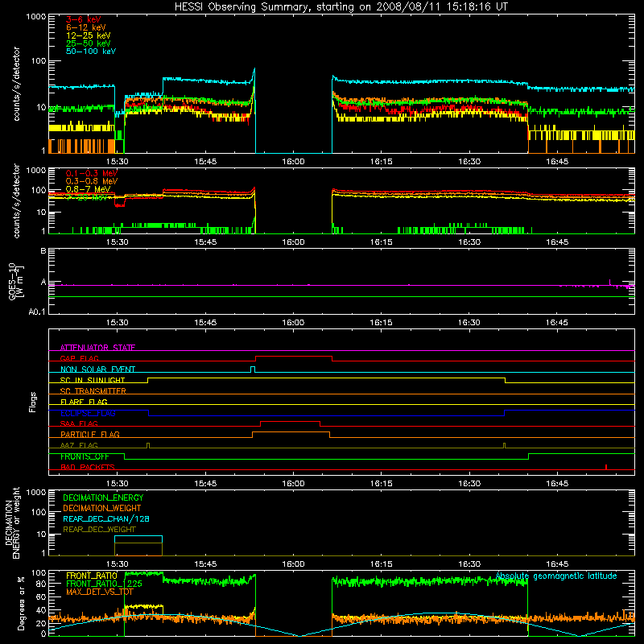Select the A47_FLAG label
Viewport: 644px width, 644px height.
pyautogui.click(x=79, y=445)
